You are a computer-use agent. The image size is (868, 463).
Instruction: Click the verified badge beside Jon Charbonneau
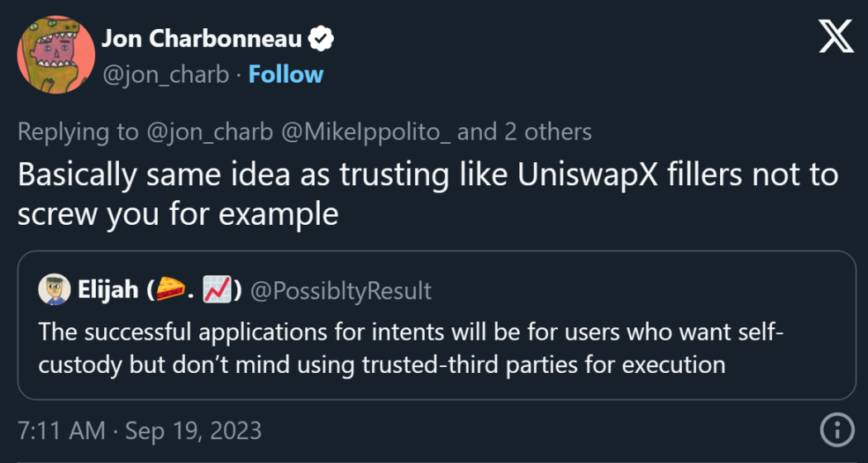(x=322, y=38)
